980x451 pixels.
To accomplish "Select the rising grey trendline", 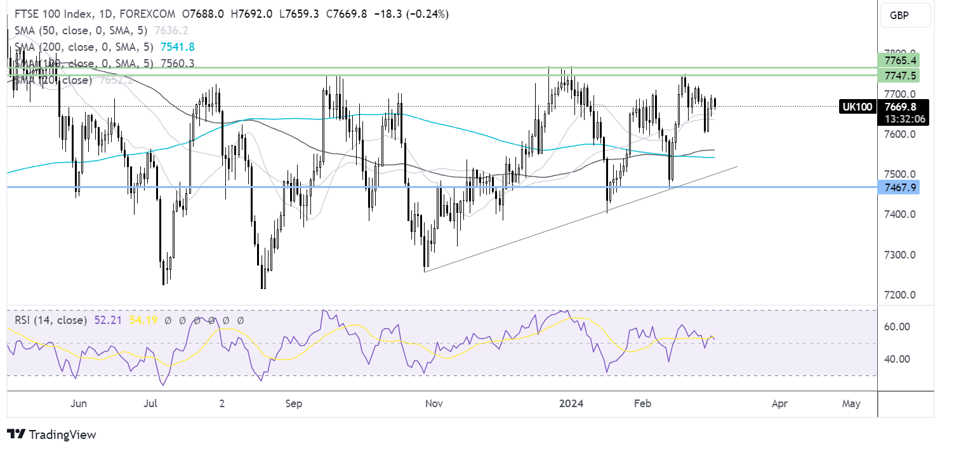I will pos(581,219).
